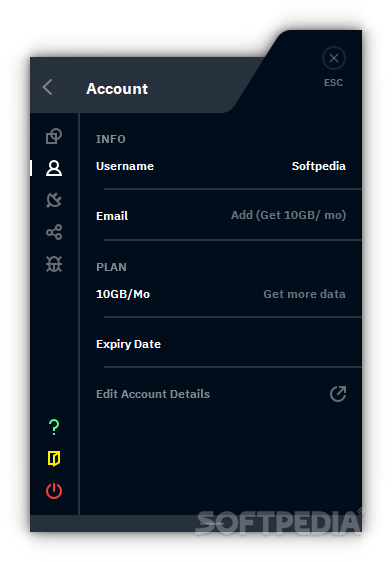
Task: Click the Account title text
Action: (x=117, y=89)
